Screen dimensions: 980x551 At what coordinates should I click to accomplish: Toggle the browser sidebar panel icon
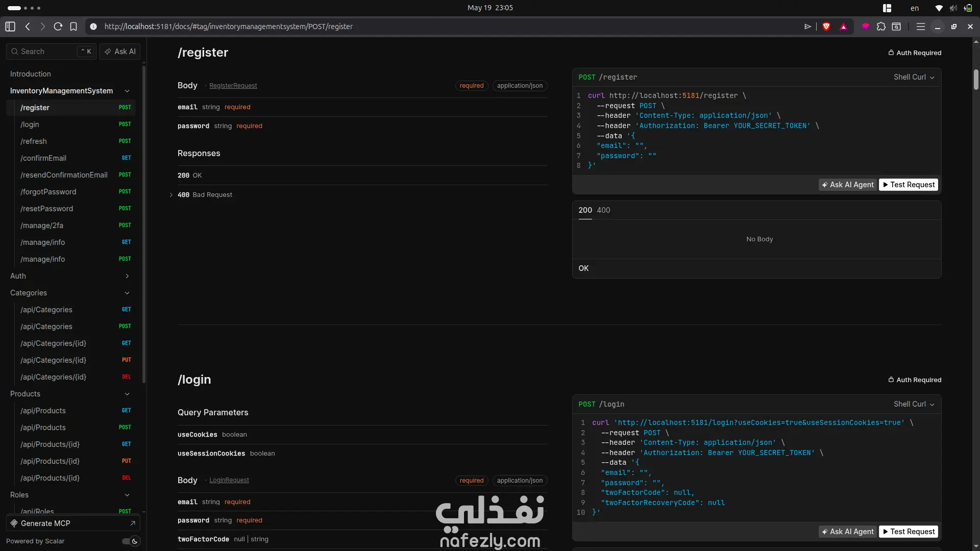pyautogui.click(x=10, y=27)
